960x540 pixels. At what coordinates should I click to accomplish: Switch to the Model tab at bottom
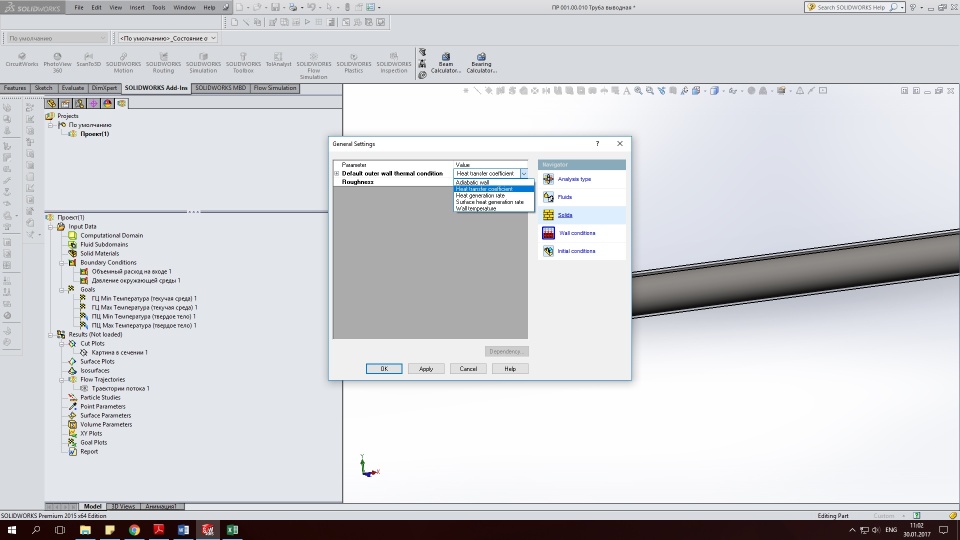[92, 506]
